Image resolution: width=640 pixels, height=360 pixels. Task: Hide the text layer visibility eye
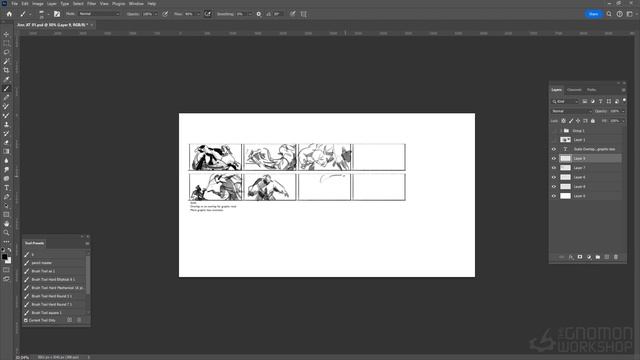(x=554, y=149)
